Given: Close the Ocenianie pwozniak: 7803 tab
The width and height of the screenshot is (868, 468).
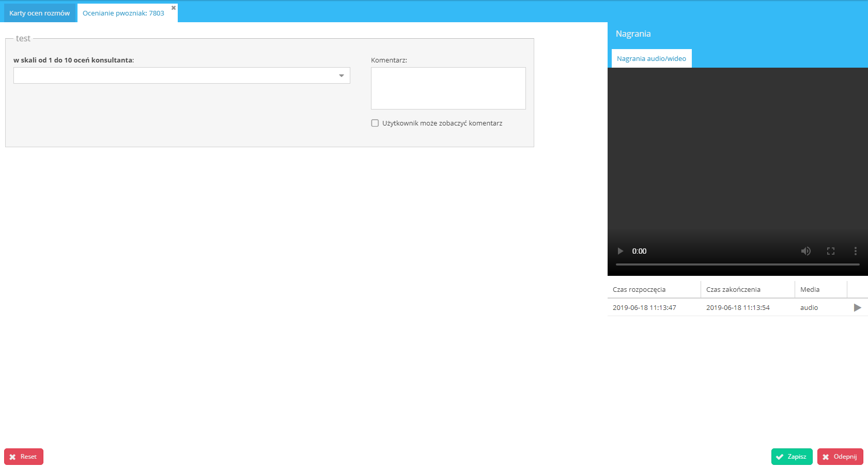Looking at the screenshot, I should coord(174,8).
